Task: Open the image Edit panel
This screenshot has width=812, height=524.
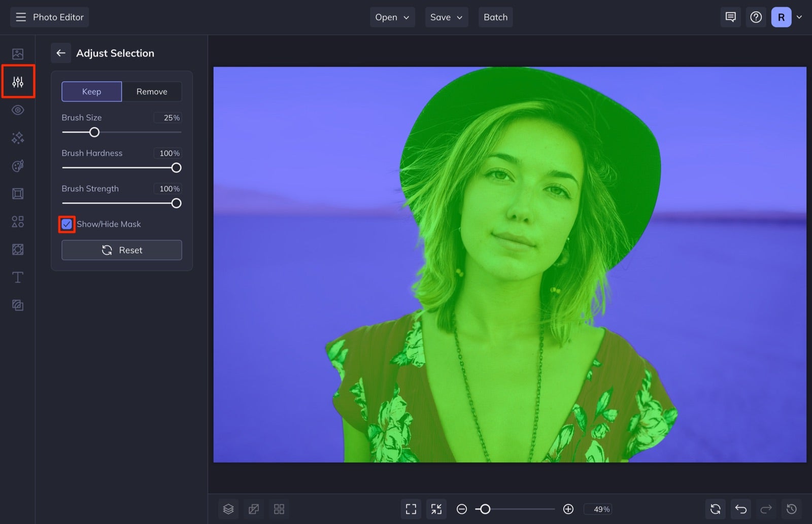Action: click(18, 53)
